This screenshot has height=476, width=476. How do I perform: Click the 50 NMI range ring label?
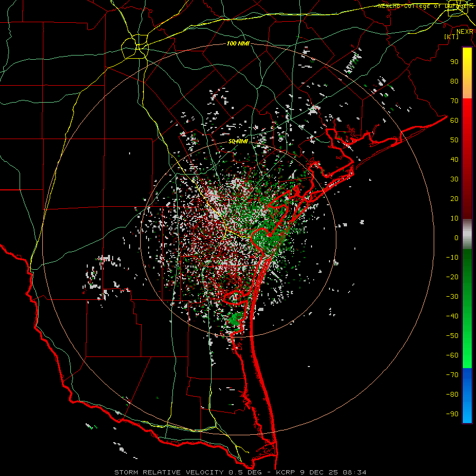click(x=238, y=141)
